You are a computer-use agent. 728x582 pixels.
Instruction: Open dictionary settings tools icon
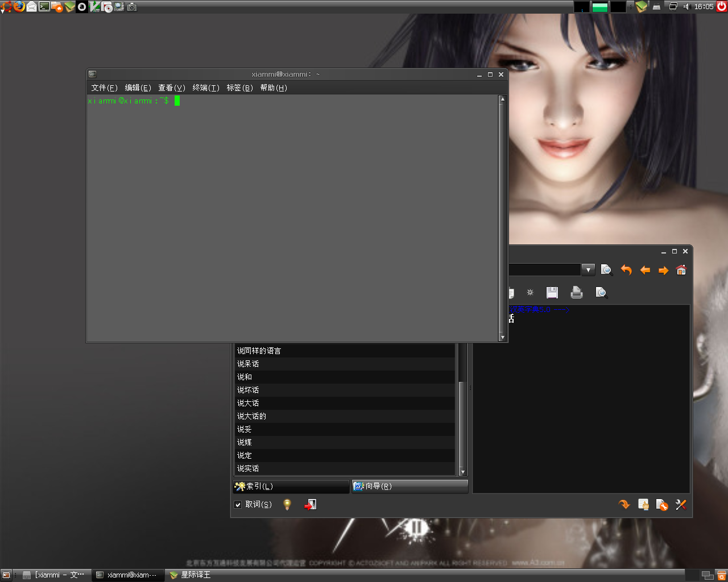[x=681, y=505]
